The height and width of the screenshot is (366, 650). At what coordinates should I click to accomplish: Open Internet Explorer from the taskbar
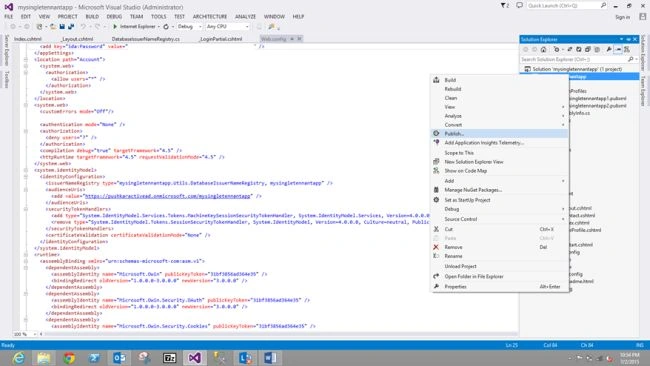[x=19, y=358]
